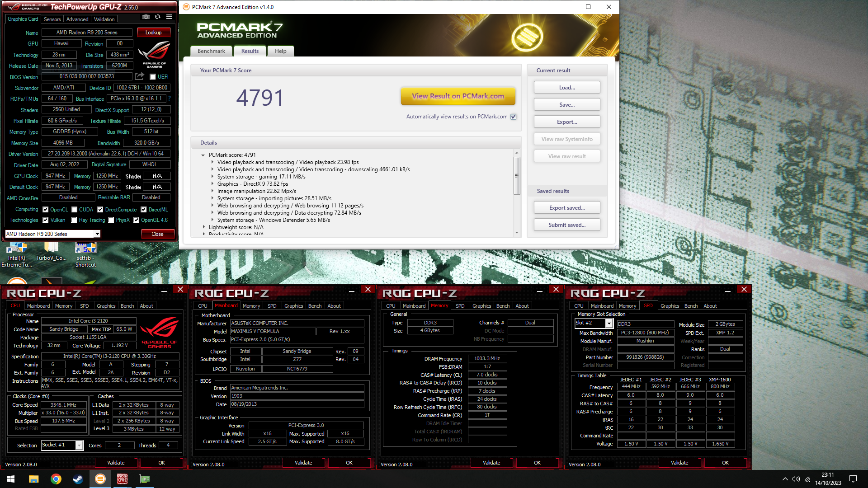Click View Result on PCMark.com
The image size is (868, 488).
tap(458, 96)
